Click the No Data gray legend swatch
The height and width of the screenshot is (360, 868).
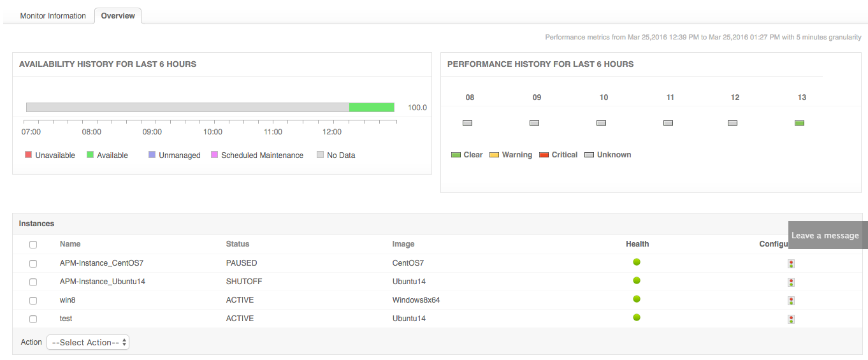[x=321, y=155]
